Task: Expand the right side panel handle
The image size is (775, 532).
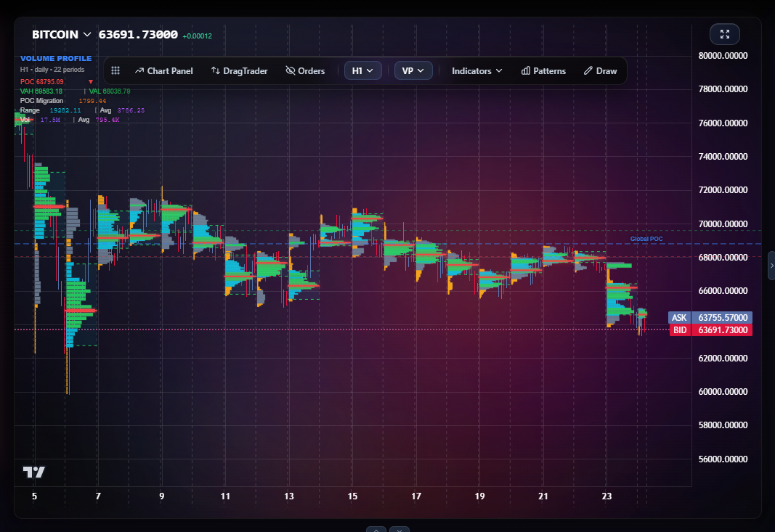Action: 771,266
